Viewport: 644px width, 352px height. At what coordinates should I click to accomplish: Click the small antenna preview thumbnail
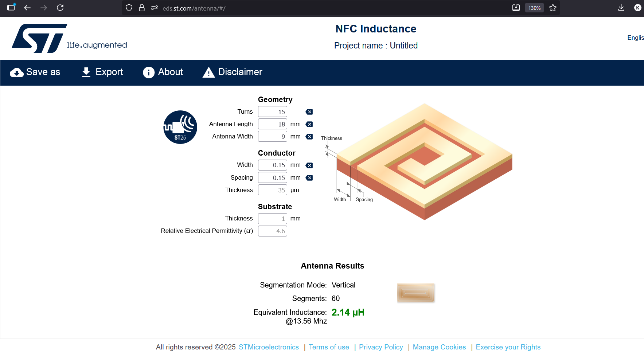415,293
